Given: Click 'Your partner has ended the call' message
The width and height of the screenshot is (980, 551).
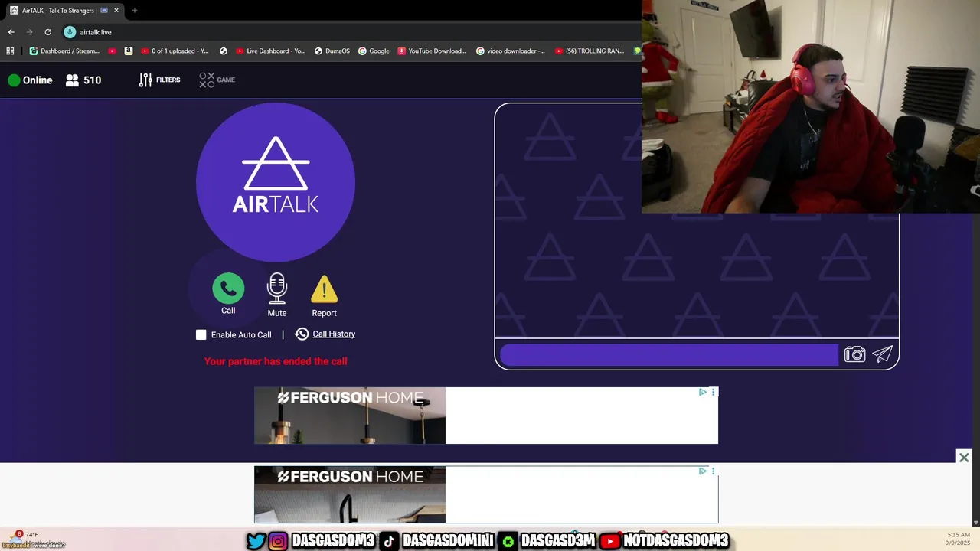Looking at the screenshot, I should [276, 361].
